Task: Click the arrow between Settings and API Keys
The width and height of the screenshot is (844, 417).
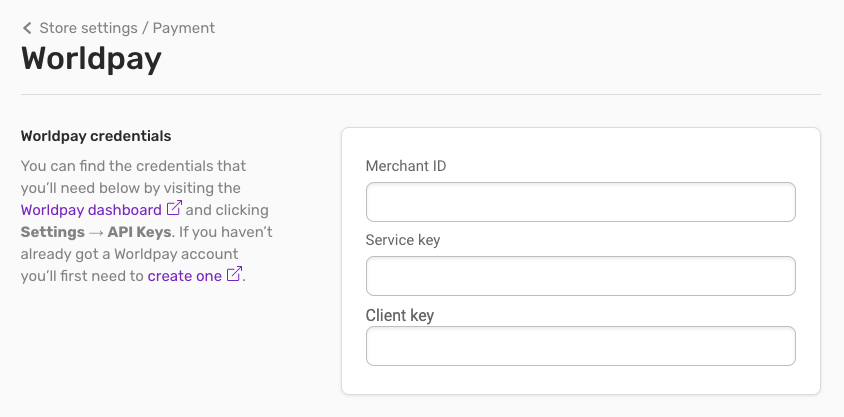Action: click(x=96, y=232)
